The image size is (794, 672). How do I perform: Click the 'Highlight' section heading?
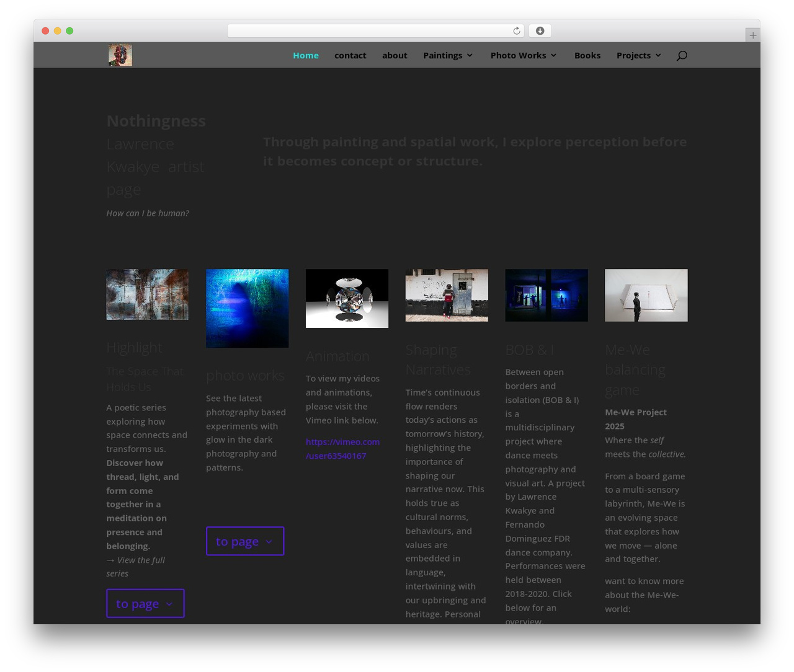(x=134, y=348)
